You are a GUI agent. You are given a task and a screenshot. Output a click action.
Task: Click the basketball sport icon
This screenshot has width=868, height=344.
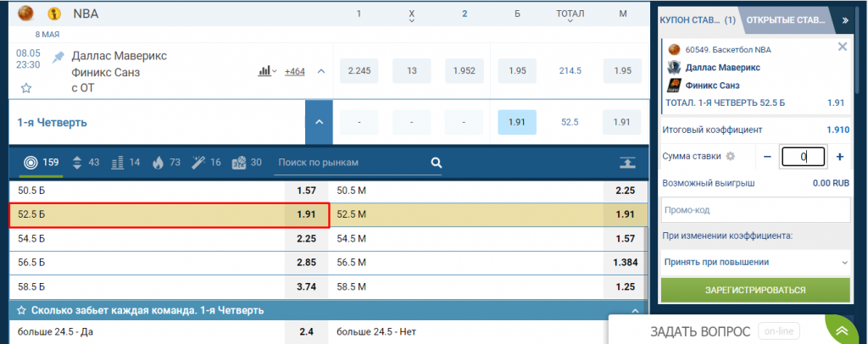click(25, 14)
